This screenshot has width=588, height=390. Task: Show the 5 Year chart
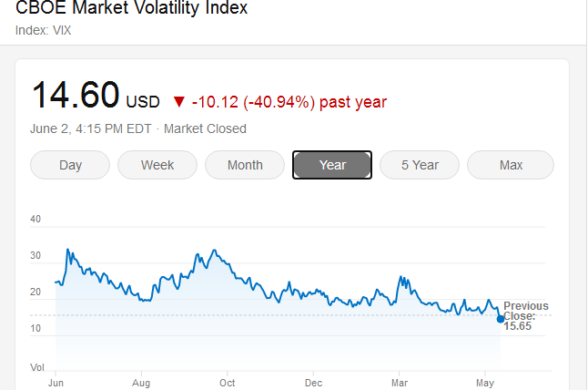click(x=420, y=165)
